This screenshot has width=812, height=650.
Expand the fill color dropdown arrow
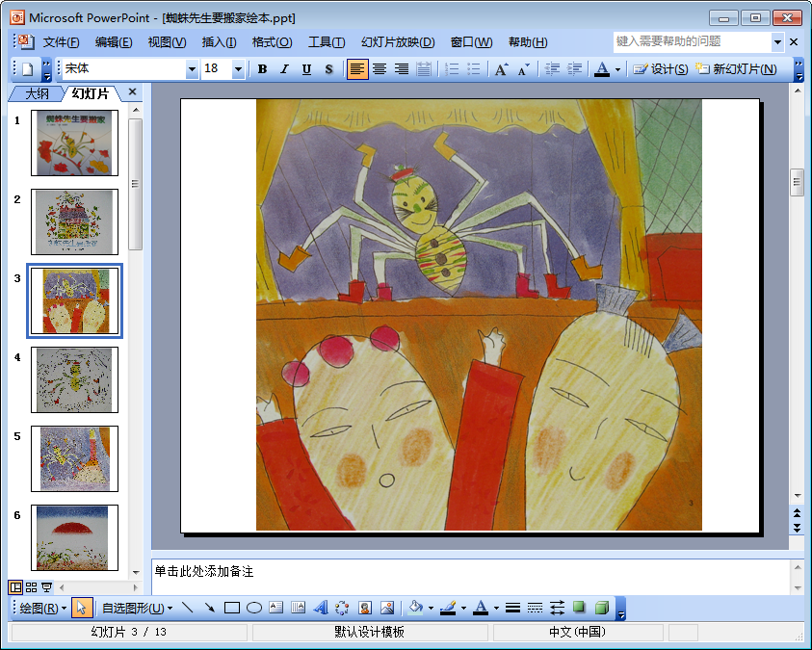tap(431, 608)
